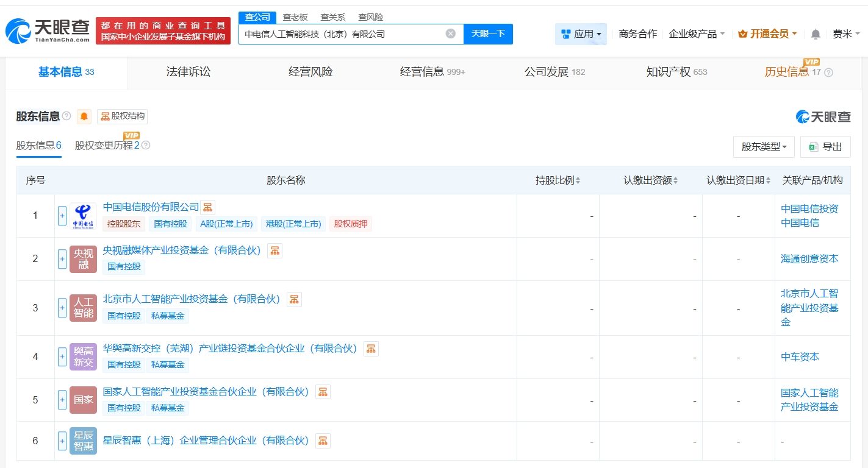Expand row 6 星辰智惠 details
This screenshot has height=468, width=868.
(62, 441)
